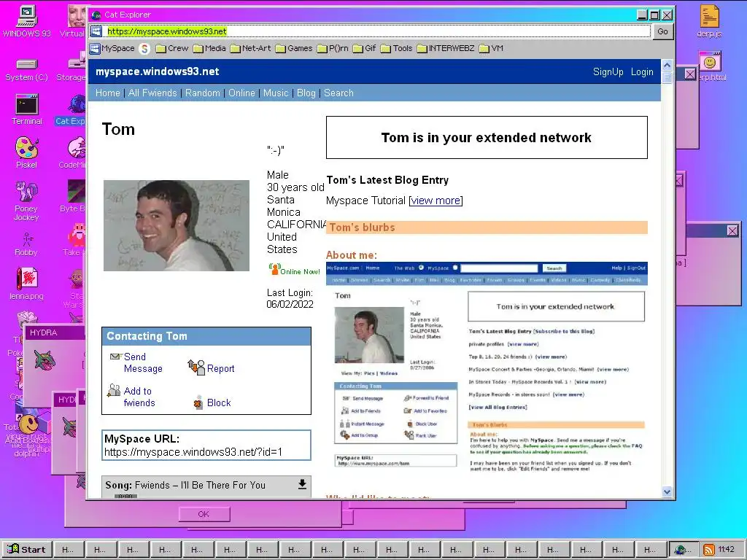The height and width of the screenshot is (560, 747).
Task: Select Random in the nav bar
Action: tap(203, 93)
